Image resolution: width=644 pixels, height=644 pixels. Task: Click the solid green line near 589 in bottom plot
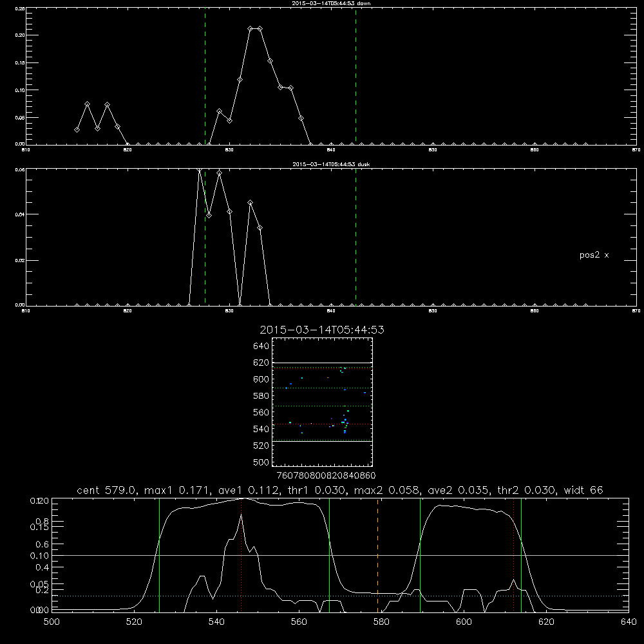tap(420, 555)
